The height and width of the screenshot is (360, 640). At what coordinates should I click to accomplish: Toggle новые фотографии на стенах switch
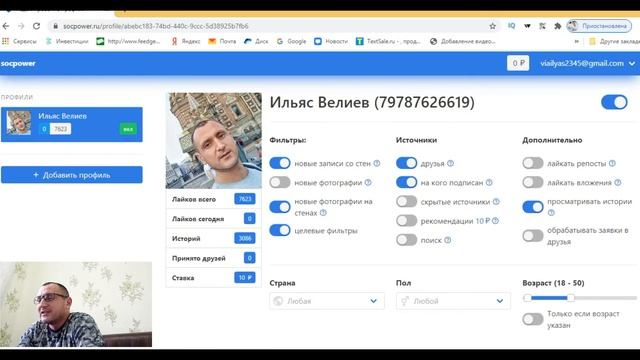280,207
